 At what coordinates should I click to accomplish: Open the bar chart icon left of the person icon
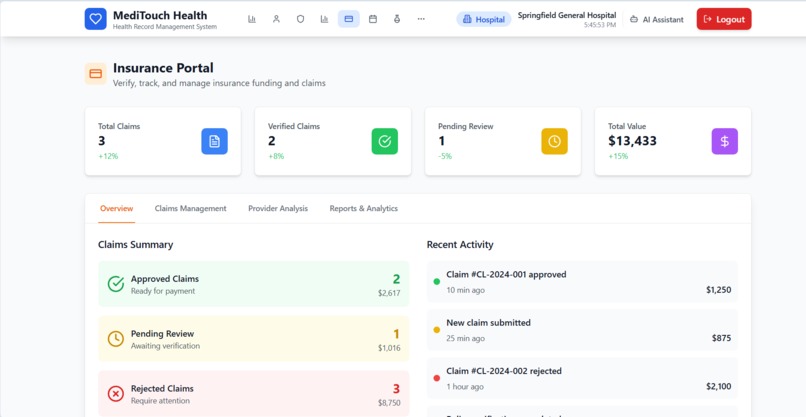252,19
